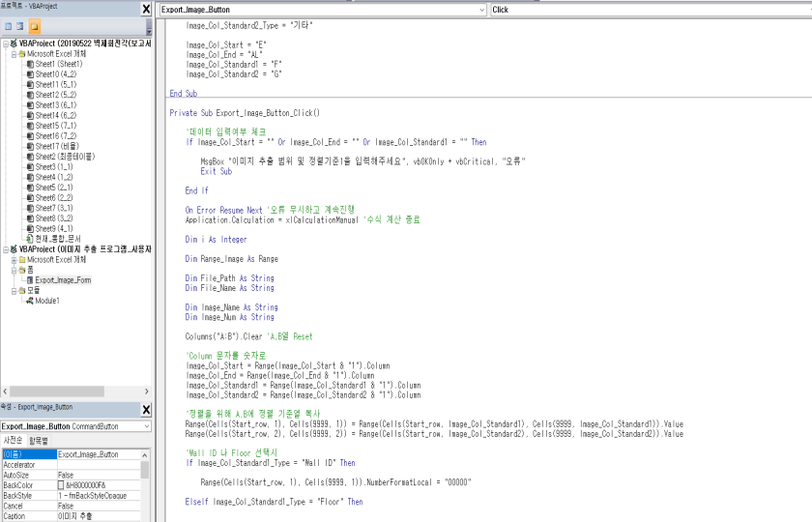This screenshot has height=522, width=812.
Task: Open Export_Image_Form in the project tree
Action: coord(63,279)
